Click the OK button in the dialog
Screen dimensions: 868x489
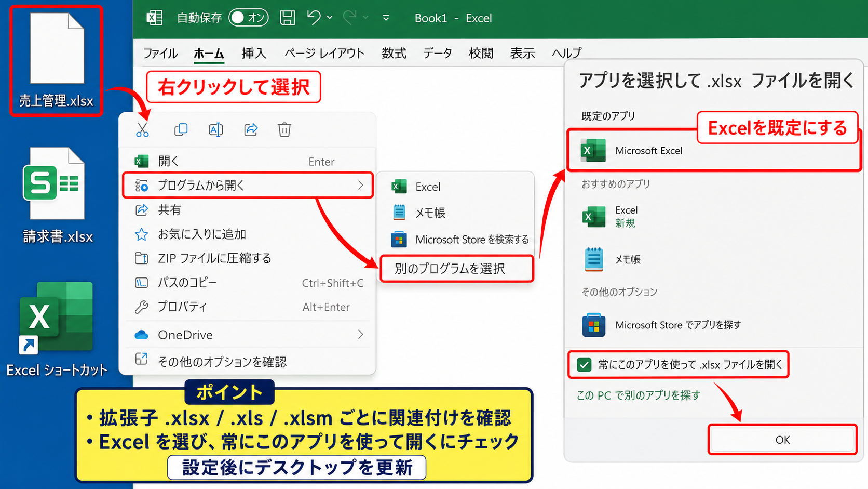tap(782, 440)
